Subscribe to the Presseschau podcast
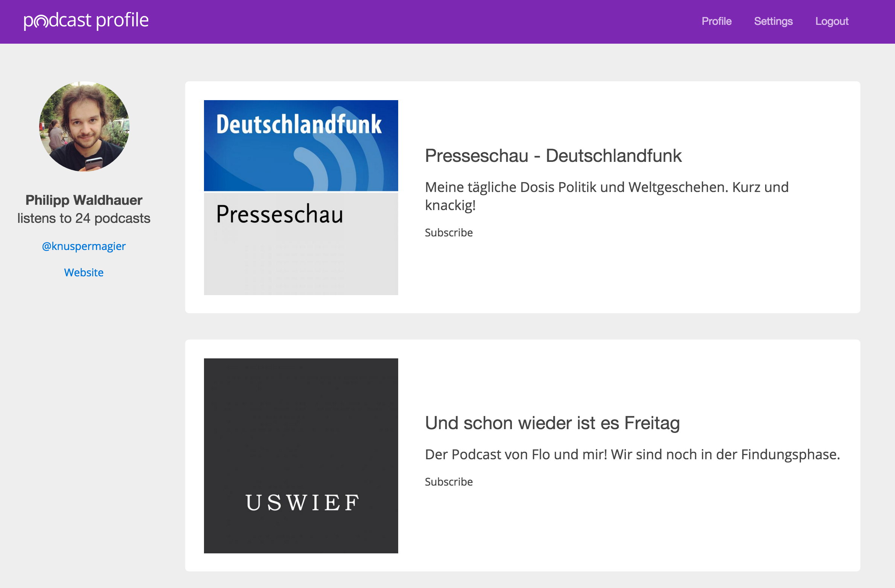The width and height of the screenshot is (895, 588). 449,233
